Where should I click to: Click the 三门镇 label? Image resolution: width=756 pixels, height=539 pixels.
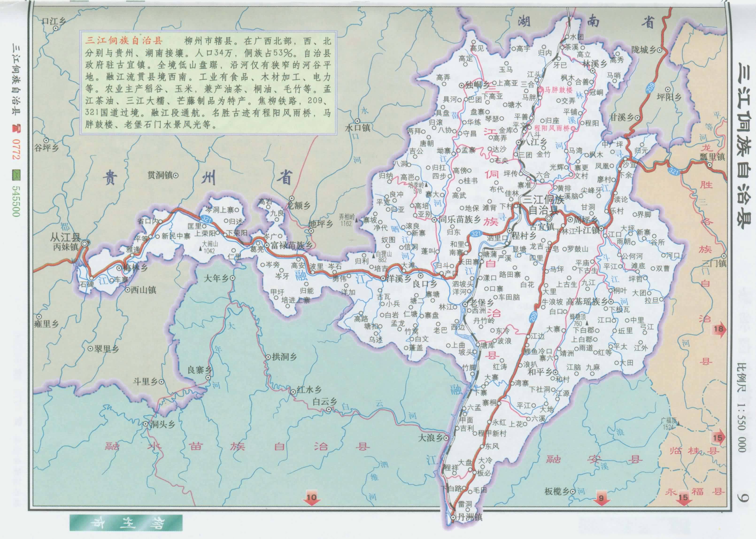(714, 264)
